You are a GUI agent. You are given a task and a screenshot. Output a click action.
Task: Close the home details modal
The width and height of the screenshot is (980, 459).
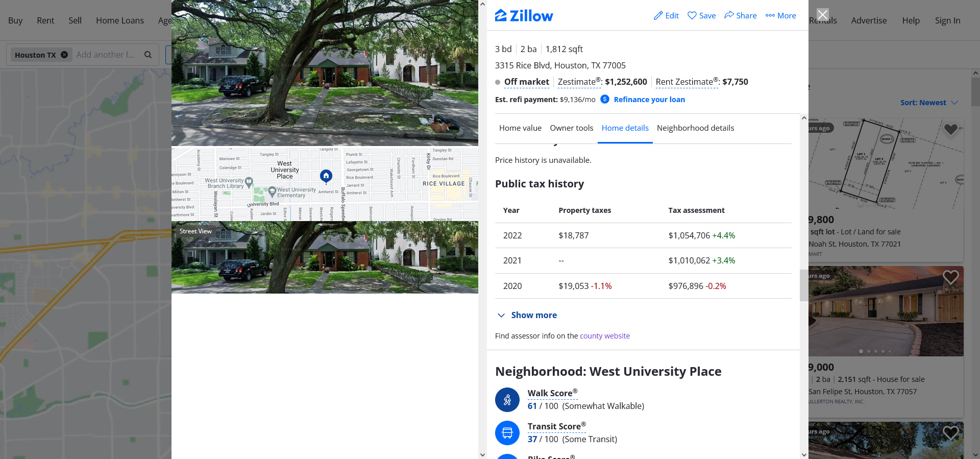coord(823,14)
